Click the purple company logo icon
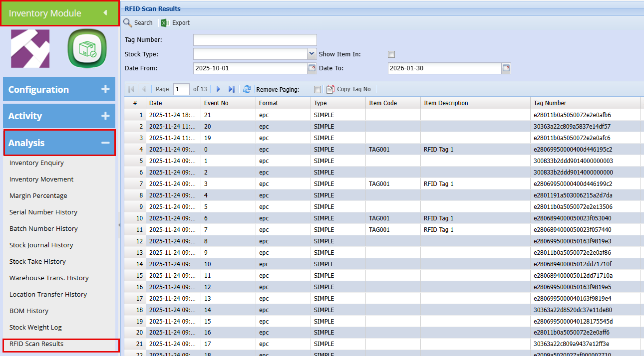The image size is (644, 356). (30, 48)
